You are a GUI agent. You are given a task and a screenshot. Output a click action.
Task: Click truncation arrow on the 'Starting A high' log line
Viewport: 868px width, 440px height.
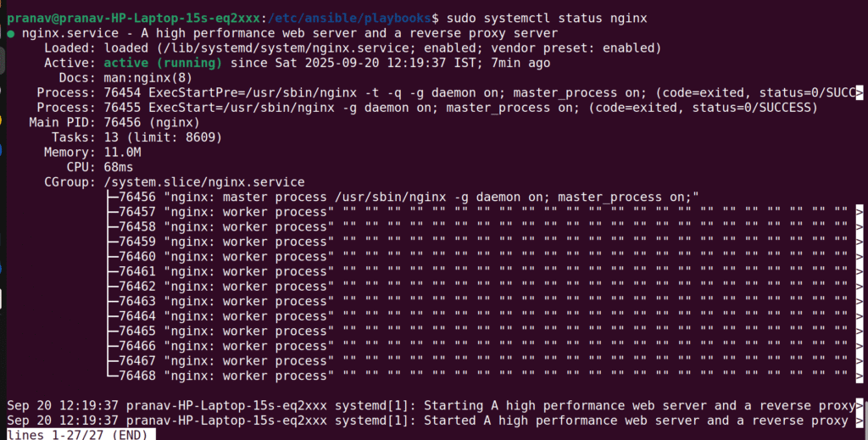(x=860, y=405)
